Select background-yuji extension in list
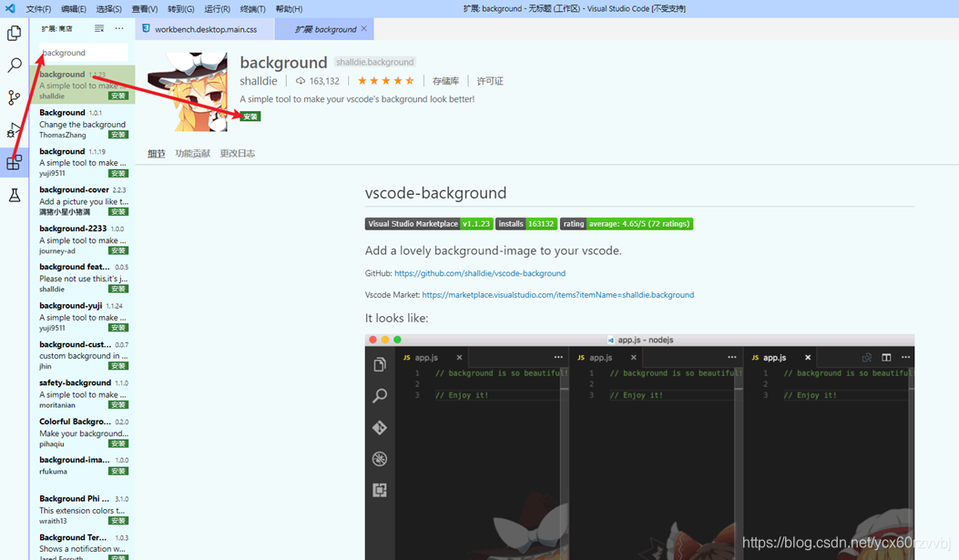This screenshot has width=959, height=560. point(83,316)
